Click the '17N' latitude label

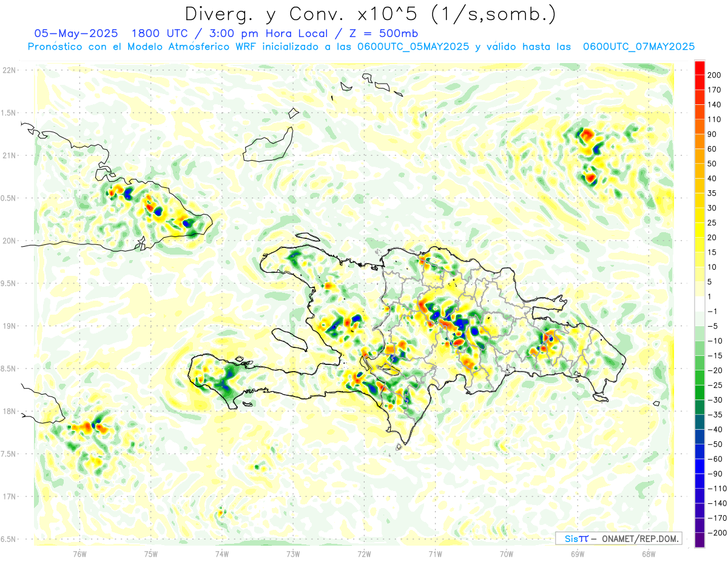[x=10, y=497]
